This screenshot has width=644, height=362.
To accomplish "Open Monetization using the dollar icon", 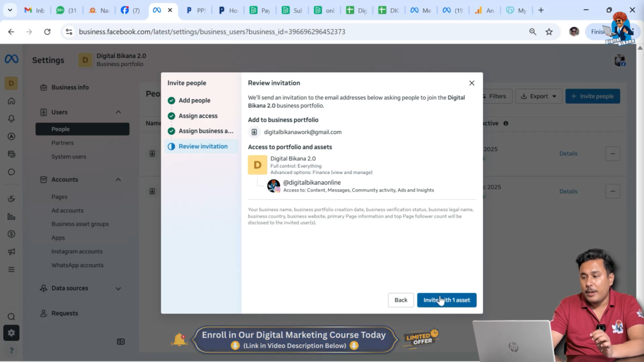I will (11, 233).
